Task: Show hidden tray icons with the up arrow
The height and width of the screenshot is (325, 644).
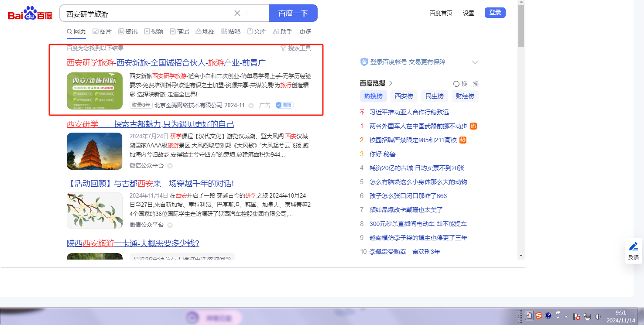Action: pyautogui.click(x=566, y=316)
